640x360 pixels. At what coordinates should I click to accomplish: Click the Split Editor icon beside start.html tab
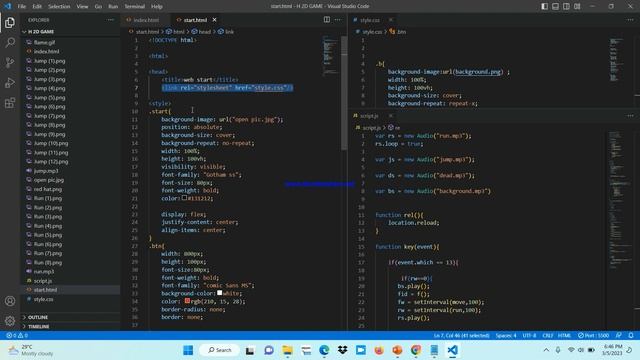point(327,20)
